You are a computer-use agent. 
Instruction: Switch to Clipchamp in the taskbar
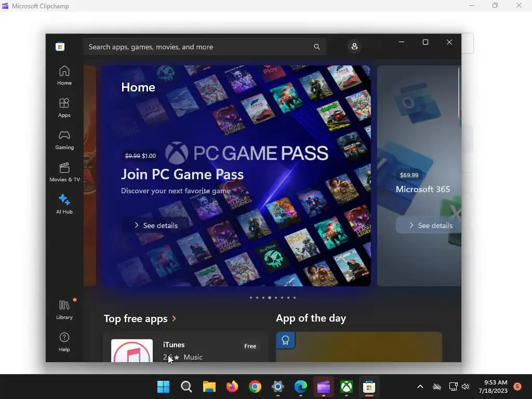pyautogui.click(x=323, y=387)
